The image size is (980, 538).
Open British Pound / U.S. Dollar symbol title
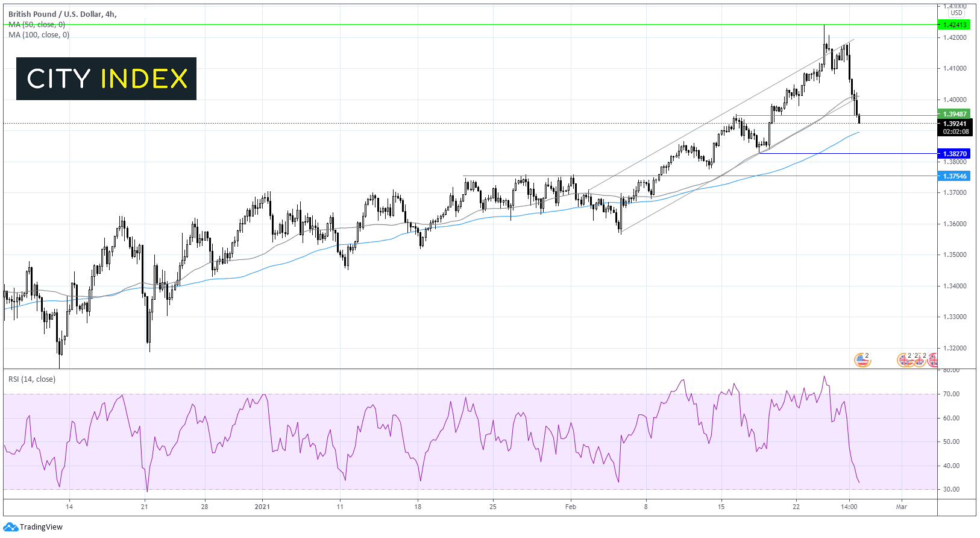(62, 14)
